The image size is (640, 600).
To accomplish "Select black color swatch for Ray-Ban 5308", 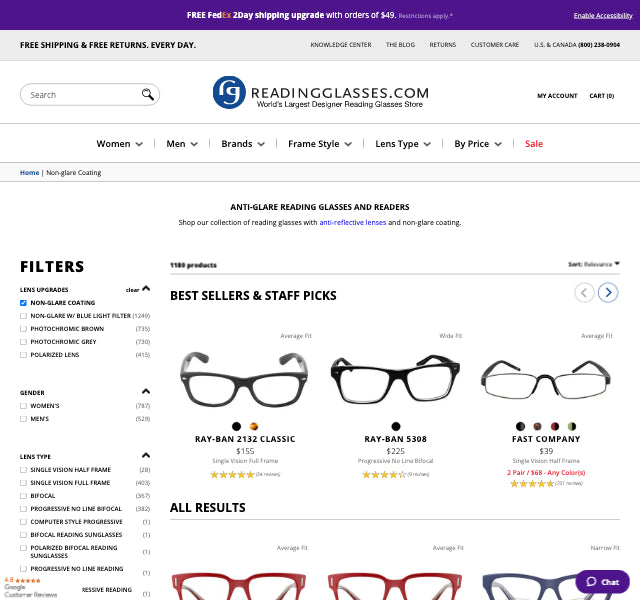I will click(396, 426).
